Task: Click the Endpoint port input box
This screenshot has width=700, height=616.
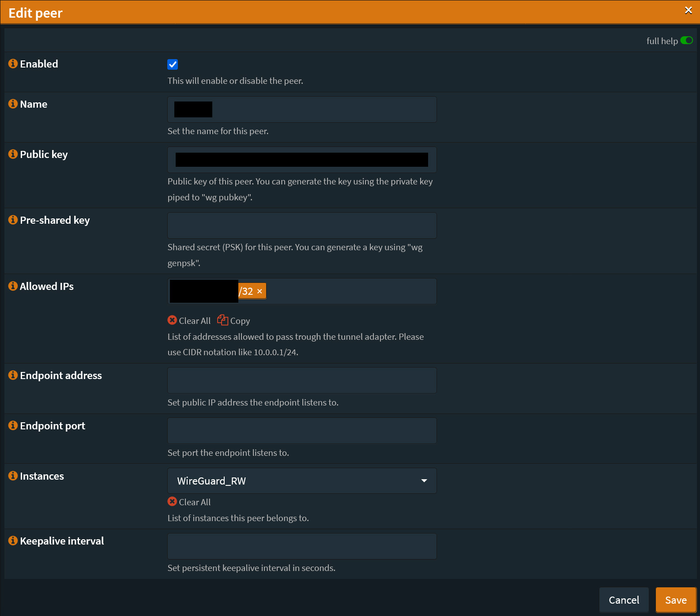Action: (302, 431)
